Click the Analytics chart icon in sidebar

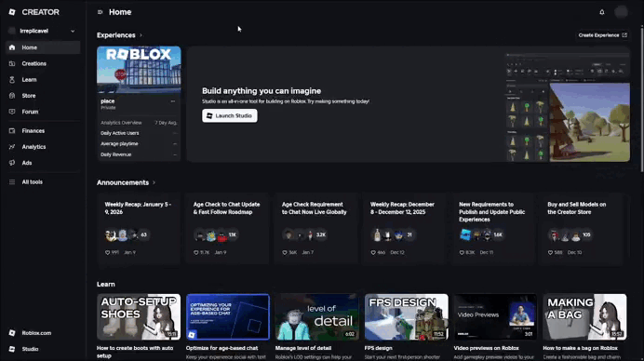tap(12, 147)
